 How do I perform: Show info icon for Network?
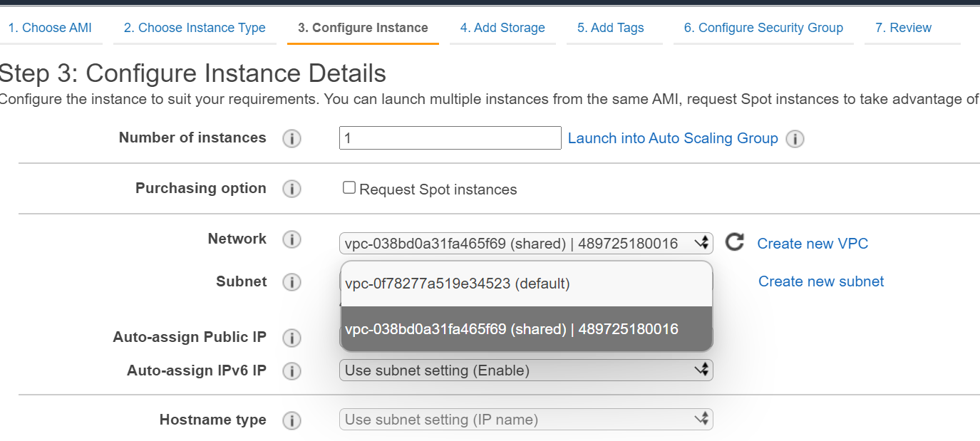click(x=292, y=240)
